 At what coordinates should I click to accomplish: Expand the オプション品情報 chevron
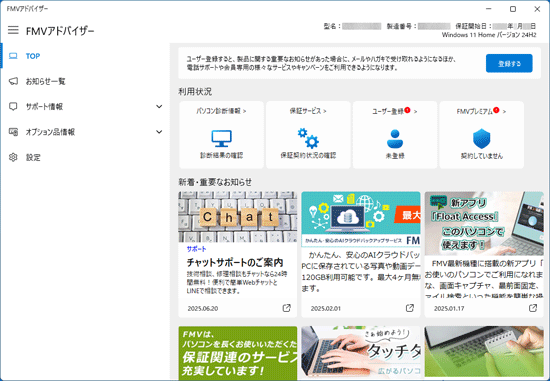tap(159, 132)
